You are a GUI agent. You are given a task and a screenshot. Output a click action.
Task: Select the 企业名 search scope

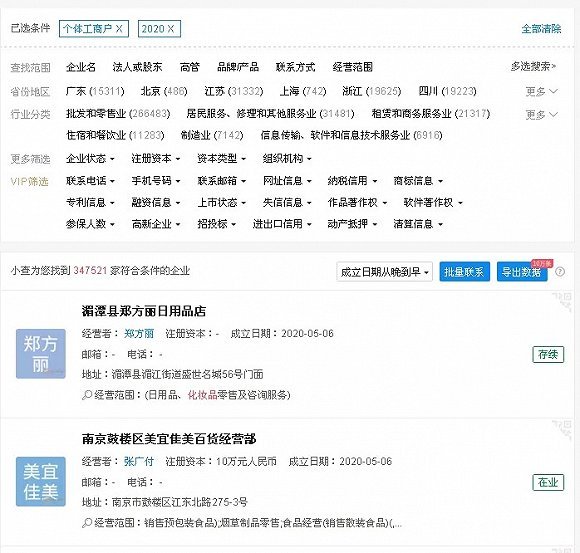click(81, 67)
